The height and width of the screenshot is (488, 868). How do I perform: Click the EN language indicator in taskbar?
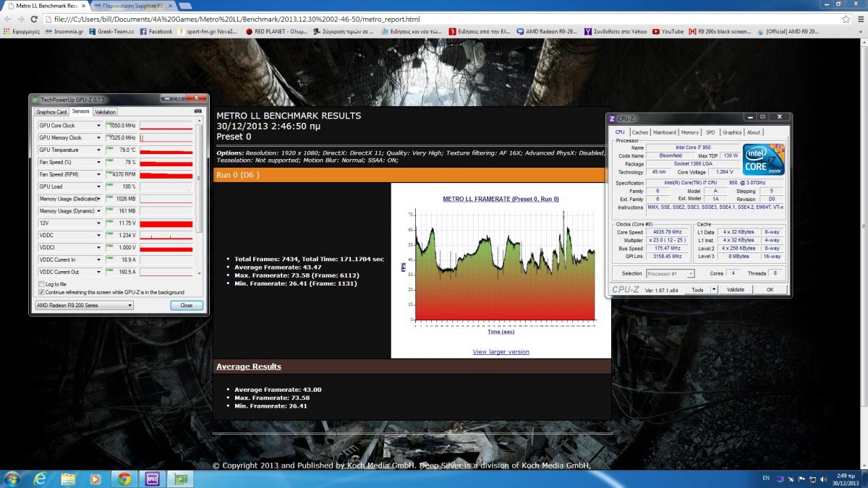coord(766,479)
